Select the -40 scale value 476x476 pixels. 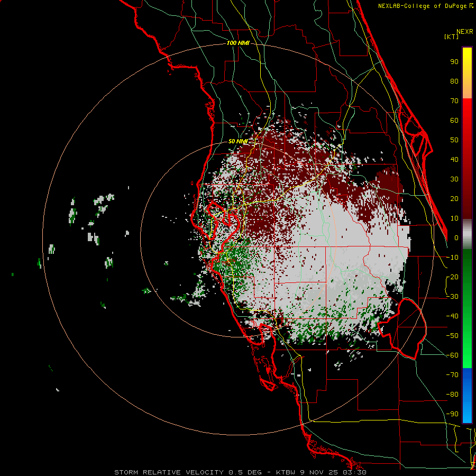coord(452,316)
